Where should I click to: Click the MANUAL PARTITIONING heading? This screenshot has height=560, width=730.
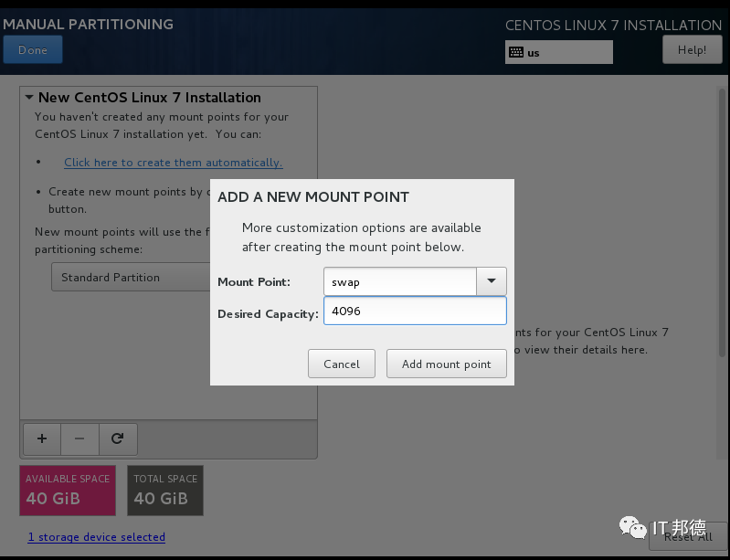click(x=88, y=24)
